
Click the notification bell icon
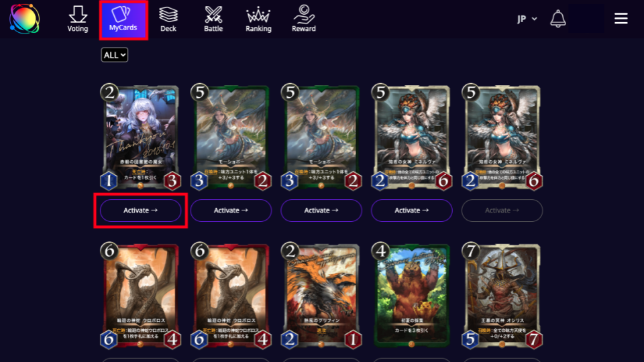[557, 19]
